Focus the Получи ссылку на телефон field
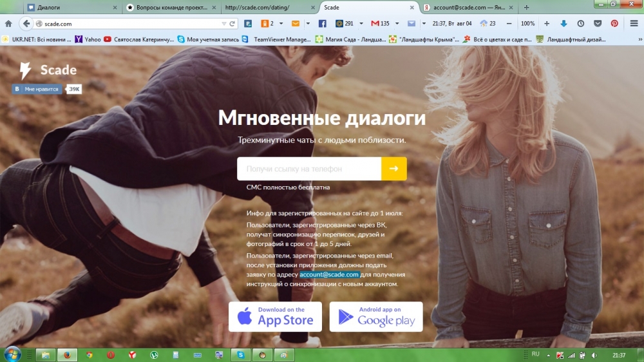 [309, 169]
